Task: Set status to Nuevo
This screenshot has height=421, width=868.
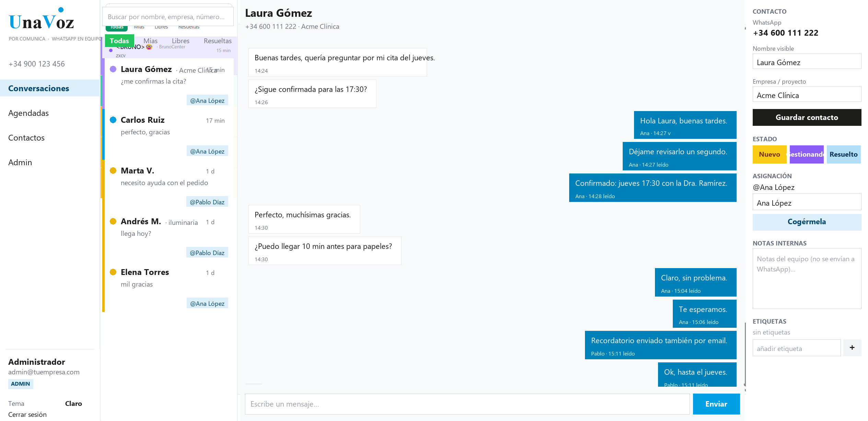Action: (x=769, y=154)
